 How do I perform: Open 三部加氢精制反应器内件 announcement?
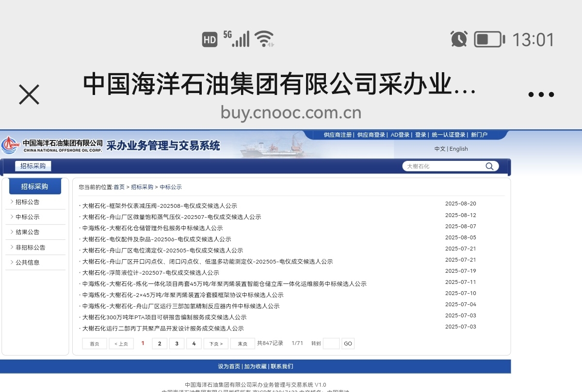tap(181, 306)
